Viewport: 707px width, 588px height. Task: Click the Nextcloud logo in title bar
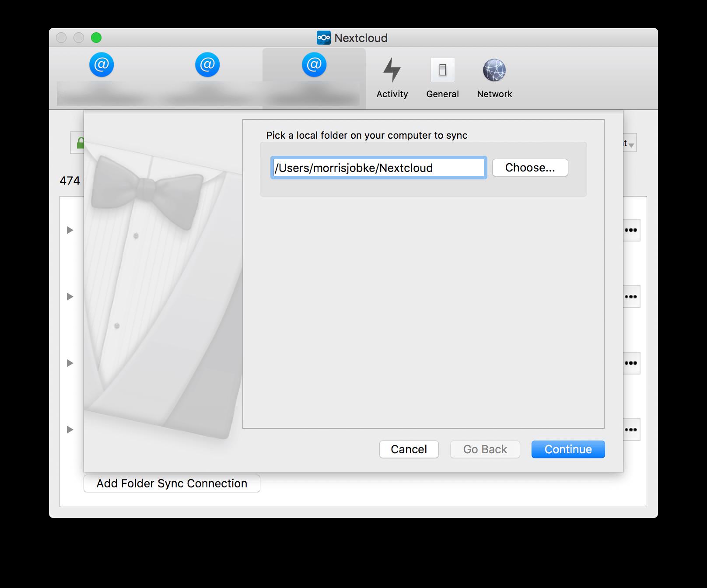tap(324, 38)
